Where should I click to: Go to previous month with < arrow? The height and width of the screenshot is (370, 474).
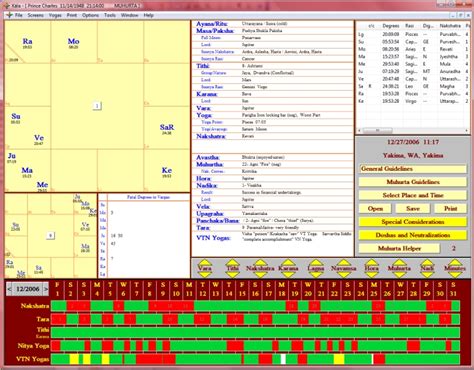pyautogui.click(x=9, y=289)
